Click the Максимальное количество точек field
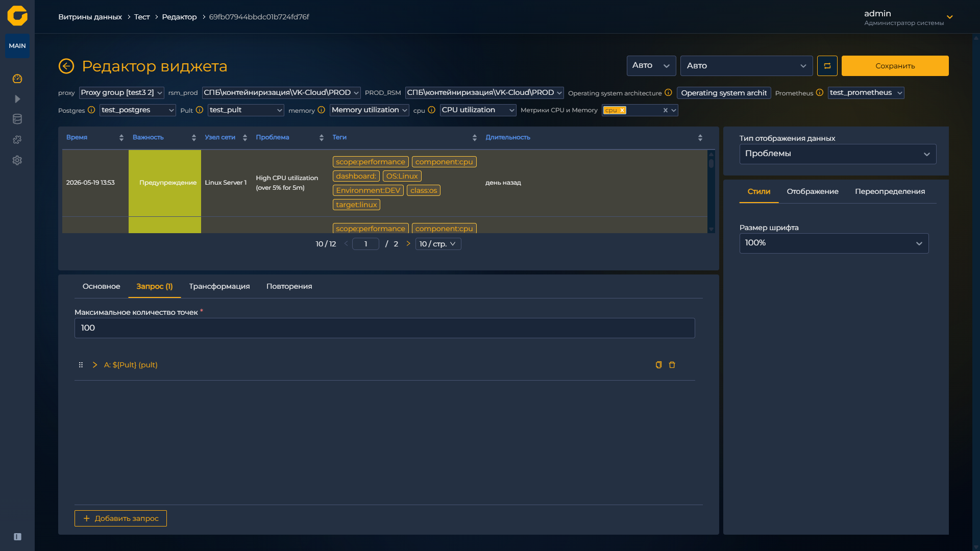Image resolution: width=980 pixels, height=551 pixels. click(x=385, y=328)
